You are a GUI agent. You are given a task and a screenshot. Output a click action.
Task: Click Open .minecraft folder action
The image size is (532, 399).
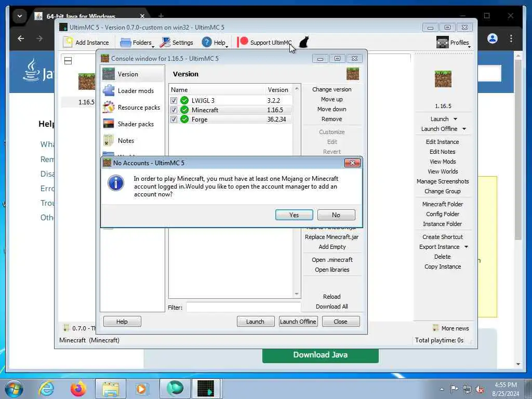[332, 260]
